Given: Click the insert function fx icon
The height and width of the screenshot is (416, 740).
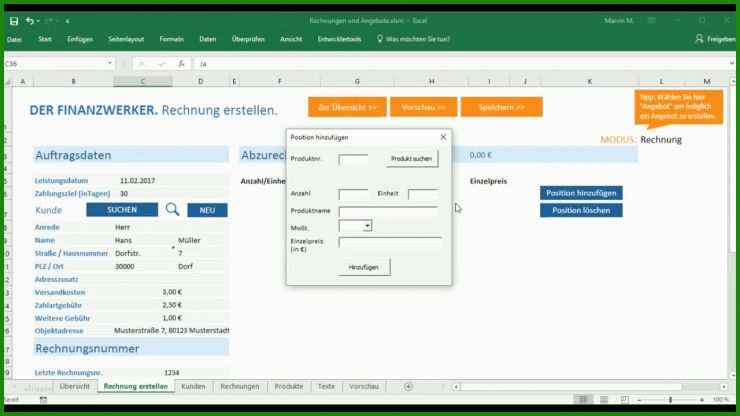Looking at the screenshot, I should [x=181, y=64].
